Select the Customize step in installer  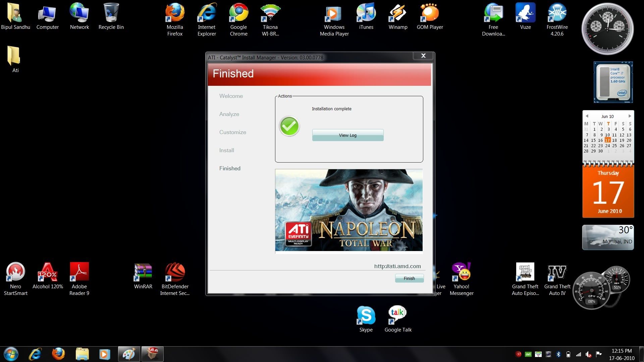click(x=233, y=132)
